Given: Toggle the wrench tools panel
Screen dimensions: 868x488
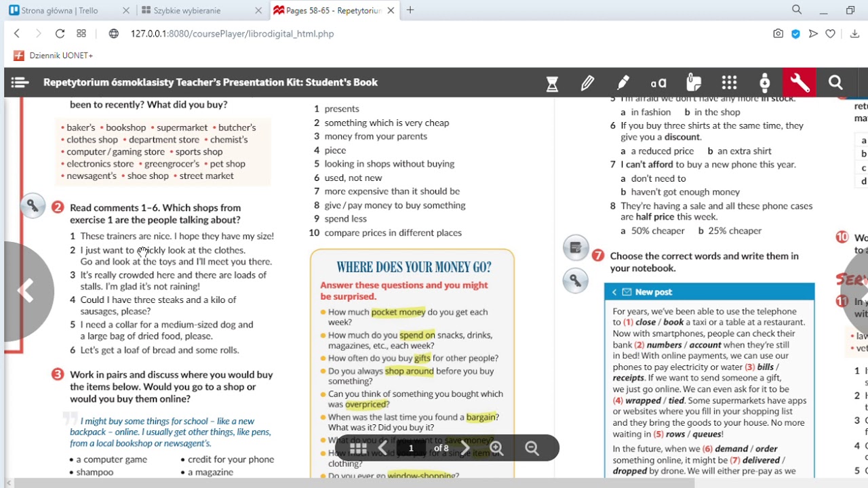Looking at the screenshot, I should (800, 83).
